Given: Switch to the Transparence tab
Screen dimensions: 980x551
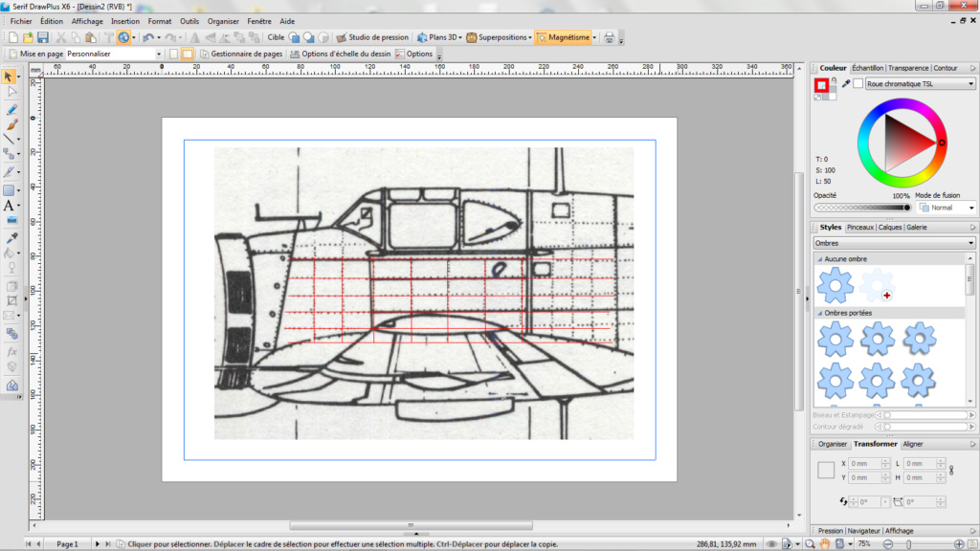Looking at the screenshot, I should coord(908,68).
